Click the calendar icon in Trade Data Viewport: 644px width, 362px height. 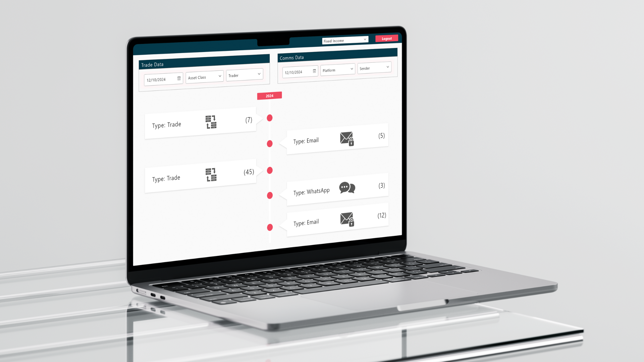[179, 79]
